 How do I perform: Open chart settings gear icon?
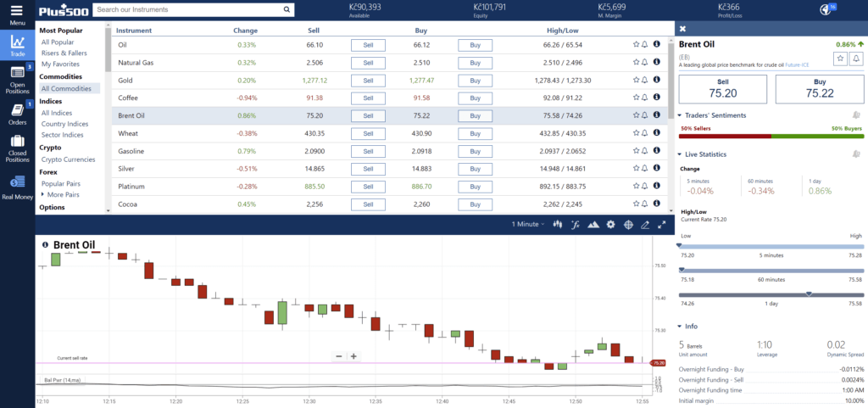click(610, 224)
